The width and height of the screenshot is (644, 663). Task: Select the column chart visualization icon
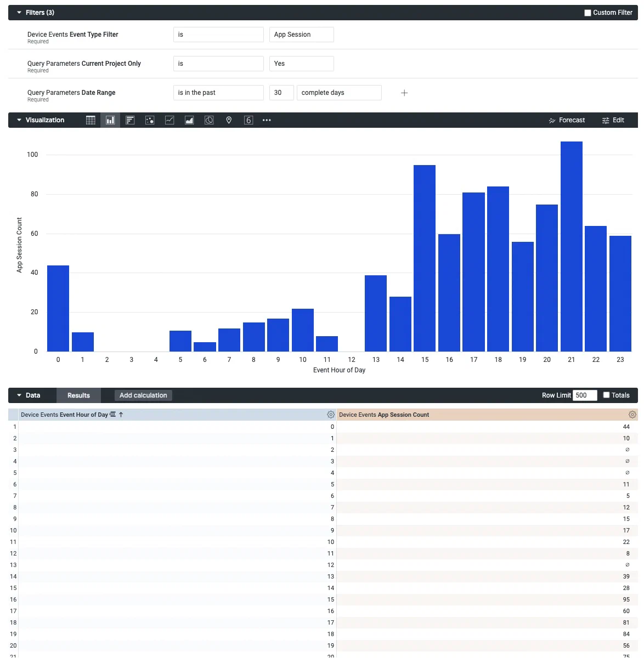(110, 120)
